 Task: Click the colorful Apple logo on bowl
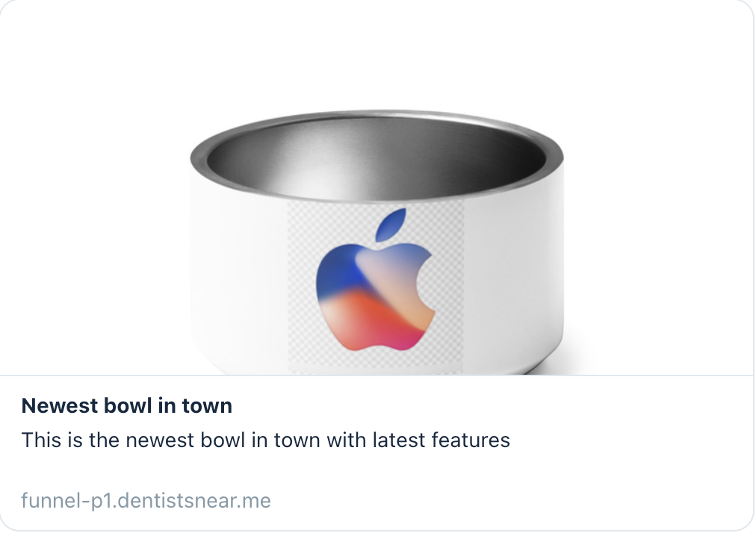pyautogui.click(x=375, y=279)
